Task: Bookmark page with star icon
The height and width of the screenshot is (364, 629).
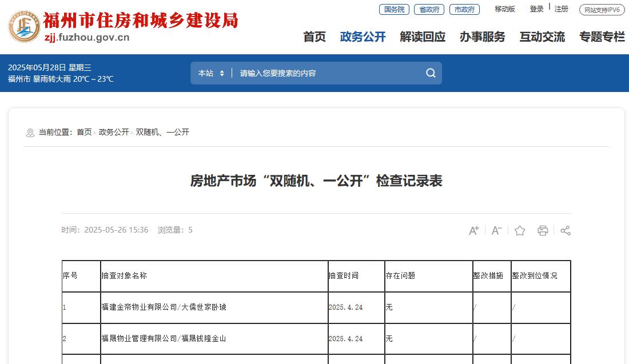Action: tap(519, 230)
